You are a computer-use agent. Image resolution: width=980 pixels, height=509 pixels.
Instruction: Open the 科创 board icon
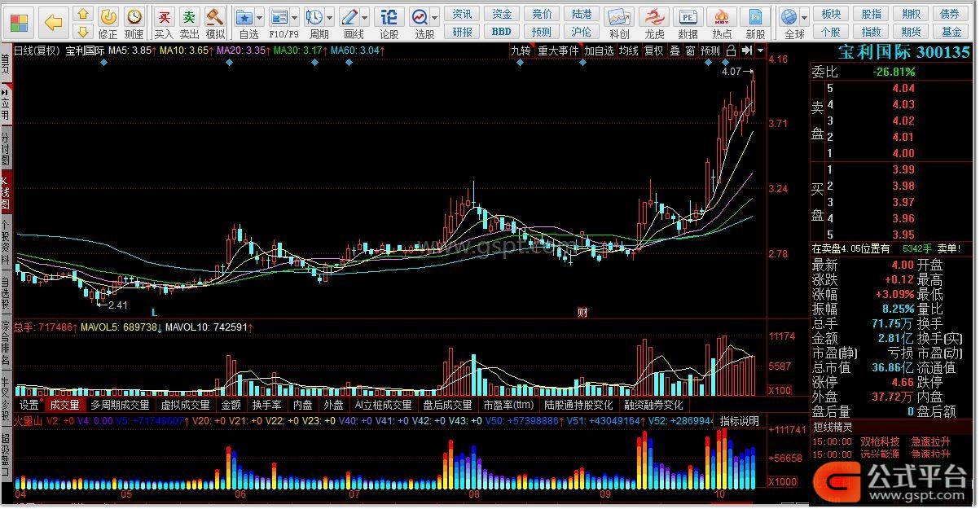[x=619, y=23]
